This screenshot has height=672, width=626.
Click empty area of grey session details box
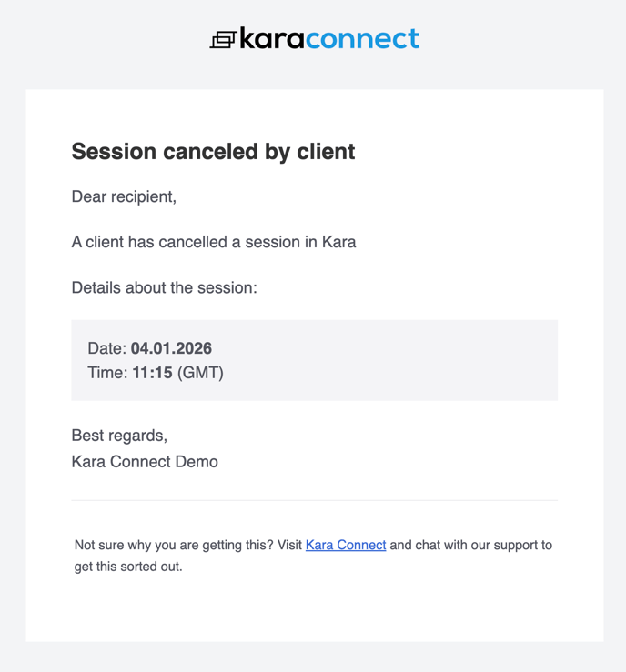point(409,360)
